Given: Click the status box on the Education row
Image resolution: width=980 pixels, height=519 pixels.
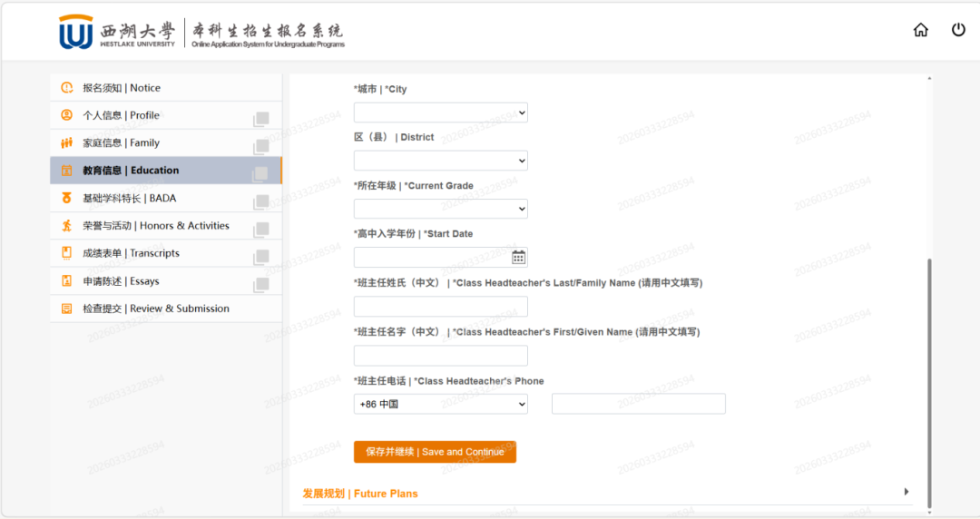Looking at the screenshot, I should 260,174.
